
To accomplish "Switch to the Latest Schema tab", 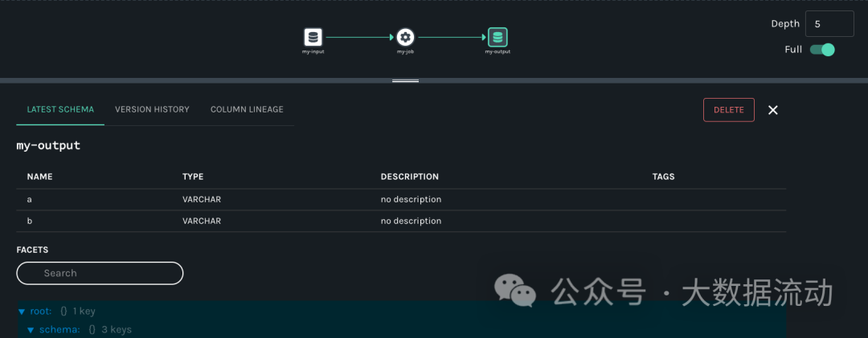I will [x=60, y=109].
